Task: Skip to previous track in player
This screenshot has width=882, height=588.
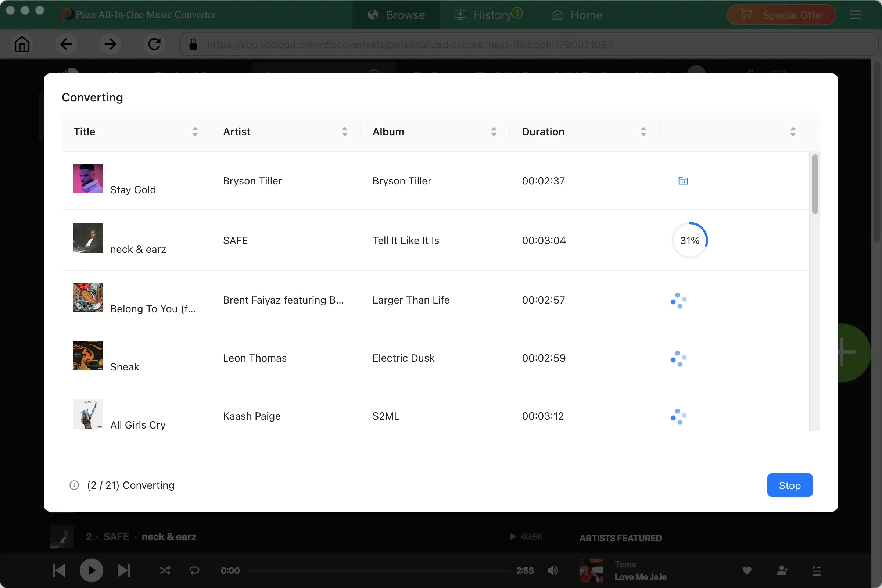Action: coord(59,570)
